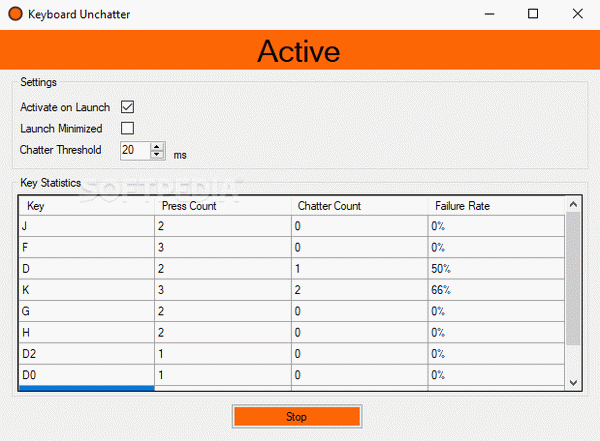Enable the Launch Minimized checkbox

click(127, 128)
